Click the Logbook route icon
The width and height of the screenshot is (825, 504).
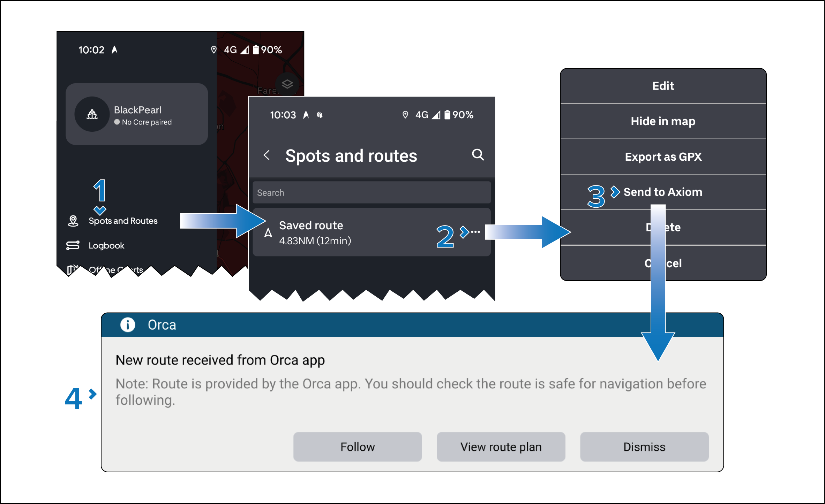point(73,245)
